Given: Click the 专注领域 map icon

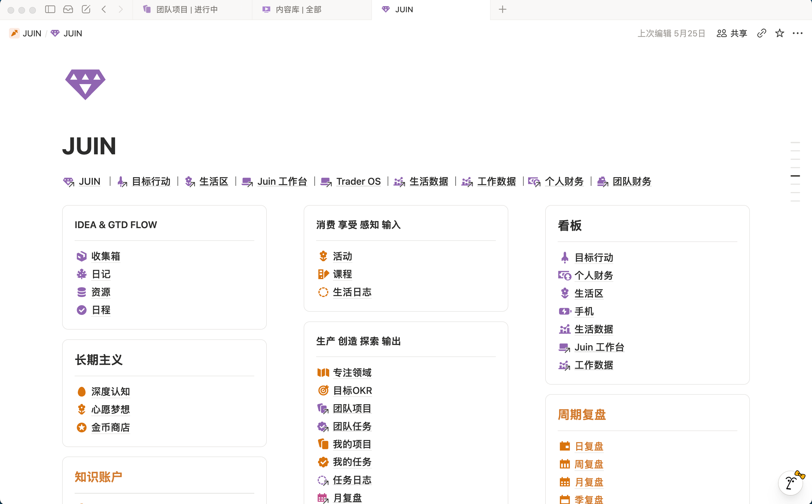Looking at the screenshot, I should pyautogui.click(x=323, y=372).
